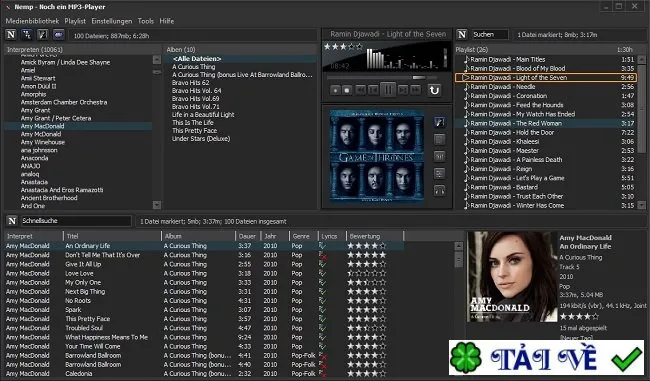Screen dimensions: 650x381
Task: Open the lyrics view icon beside cover
Action: click(439, 139)
